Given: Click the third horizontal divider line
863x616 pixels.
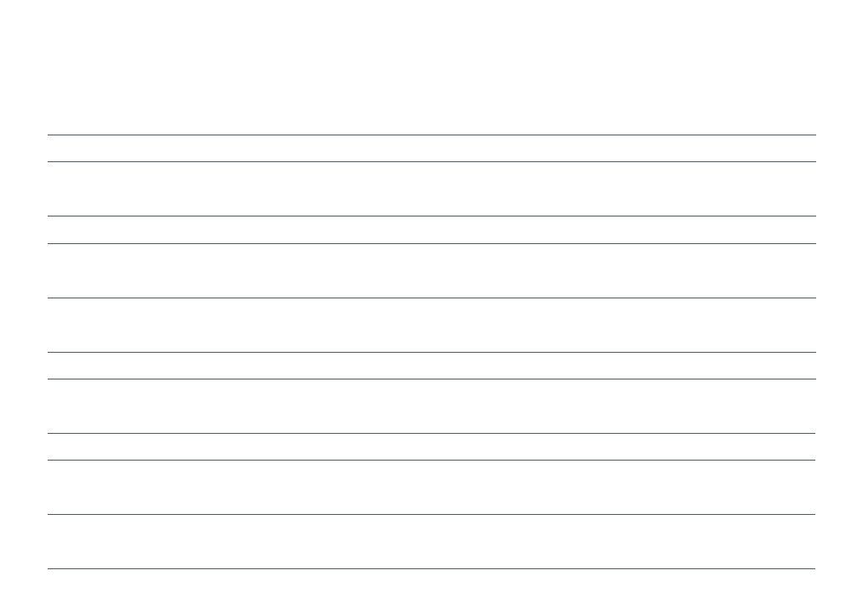Looking at the screenshot, I should point(431,216).
